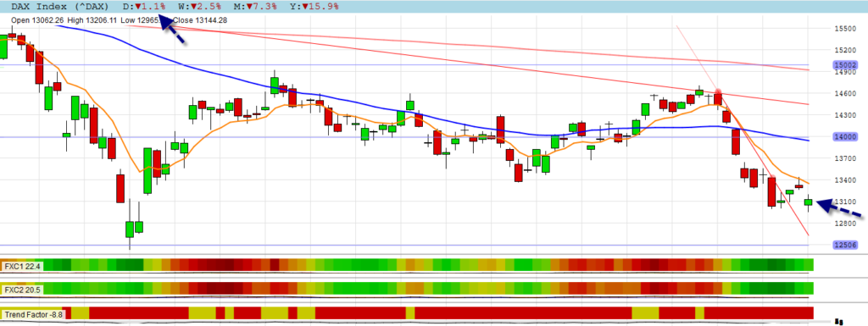Click the "FXC1 22.4" indicator label
The image size is (868, 326).
point(22,267)
